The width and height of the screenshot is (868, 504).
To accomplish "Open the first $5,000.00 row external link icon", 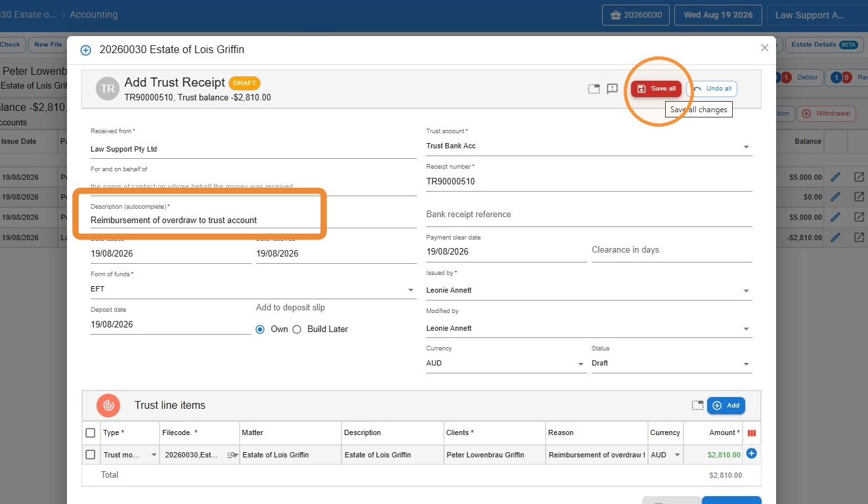I will [859, 177].
